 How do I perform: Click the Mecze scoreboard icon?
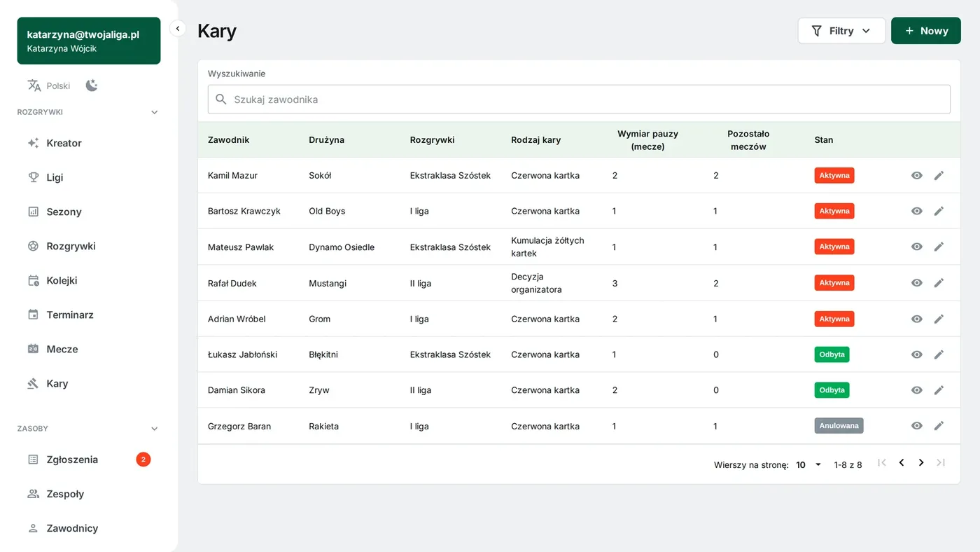(33, 349)
